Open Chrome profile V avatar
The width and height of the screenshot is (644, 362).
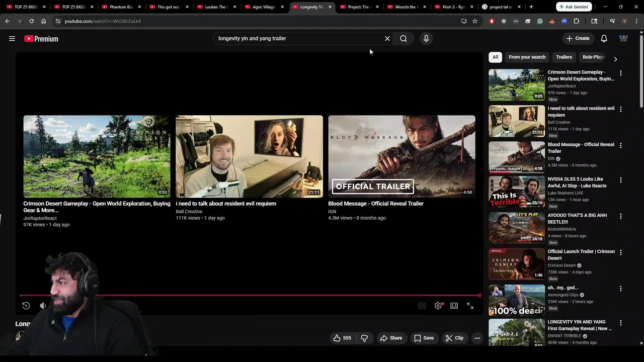pyautogui.click(x=624, y=21)
